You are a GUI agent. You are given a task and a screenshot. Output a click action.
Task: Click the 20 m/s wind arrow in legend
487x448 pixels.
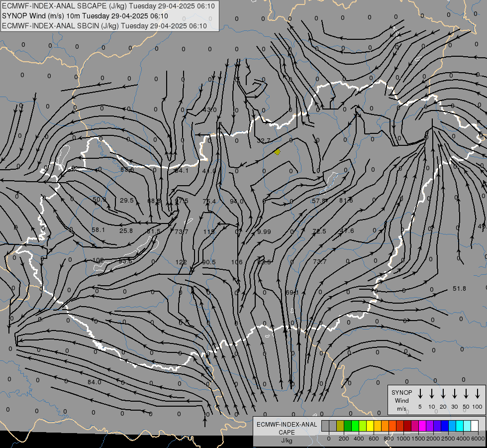(x=443, y=394)
